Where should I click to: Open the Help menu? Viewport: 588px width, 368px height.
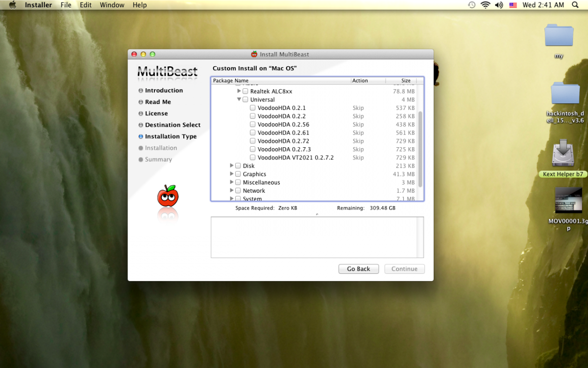point(140,5)
